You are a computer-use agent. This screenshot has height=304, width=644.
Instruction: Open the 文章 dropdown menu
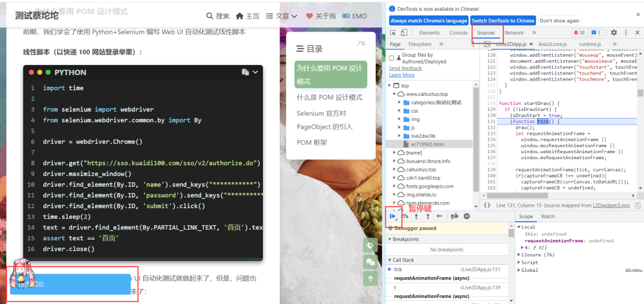[x=281, y=16]
